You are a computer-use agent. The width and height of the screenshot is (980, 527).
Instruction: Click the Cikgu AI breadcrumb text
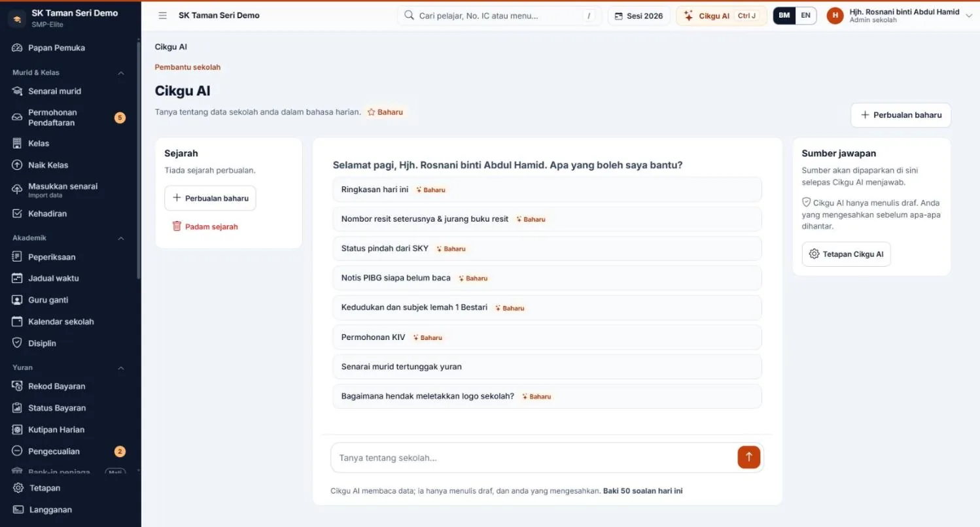171,47
